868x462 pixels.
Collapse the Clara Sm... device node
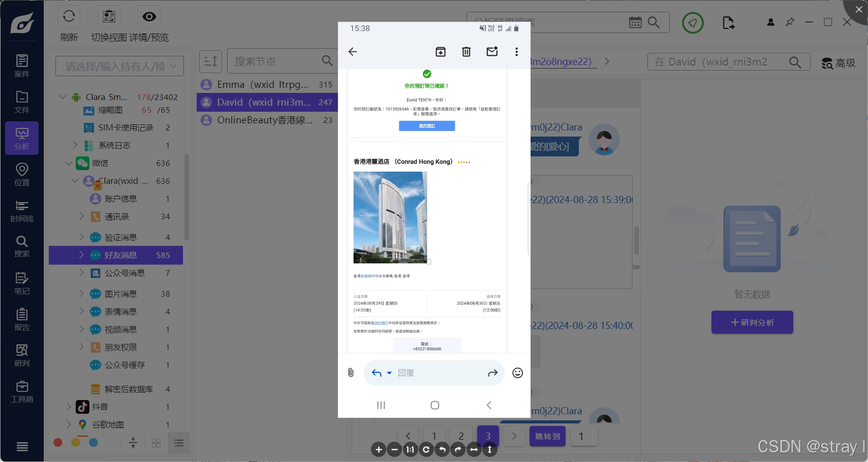pos(63,96)
